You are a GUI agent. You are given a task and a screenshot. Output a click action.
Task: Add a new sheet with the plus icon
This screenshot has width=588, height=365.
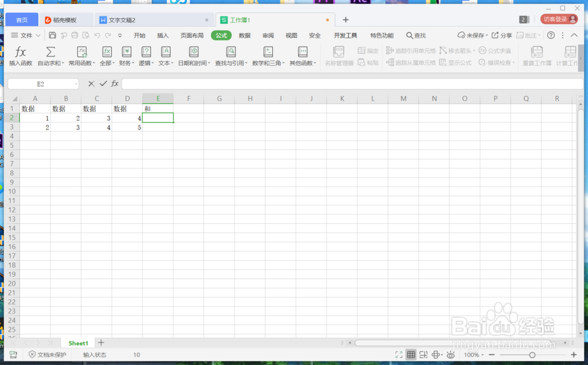coord(101,343)
